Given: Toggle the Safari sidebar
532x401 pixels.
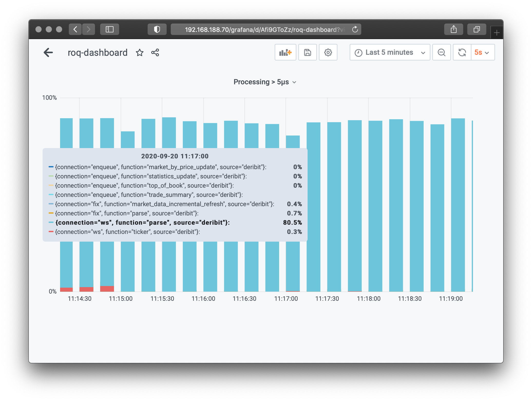Looking at the screenshot, I should (110, 29).
